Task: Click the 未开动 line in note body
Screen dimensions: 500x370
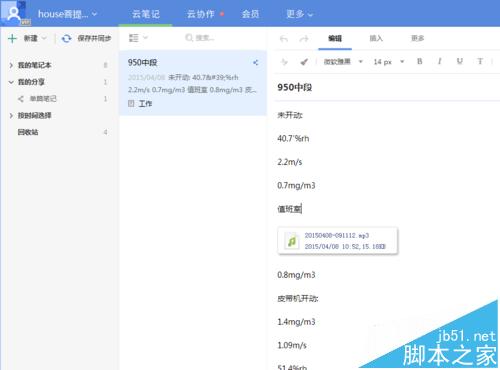Action: 290,115
